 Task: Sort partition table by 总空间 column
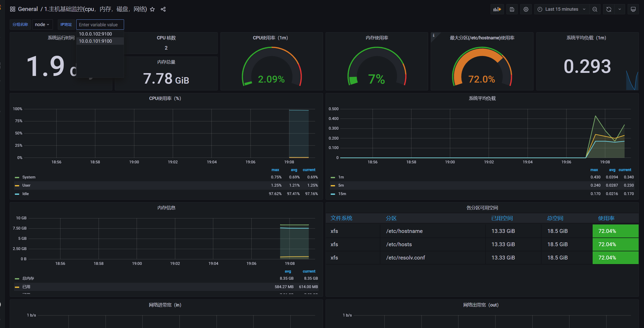(555, 218)
